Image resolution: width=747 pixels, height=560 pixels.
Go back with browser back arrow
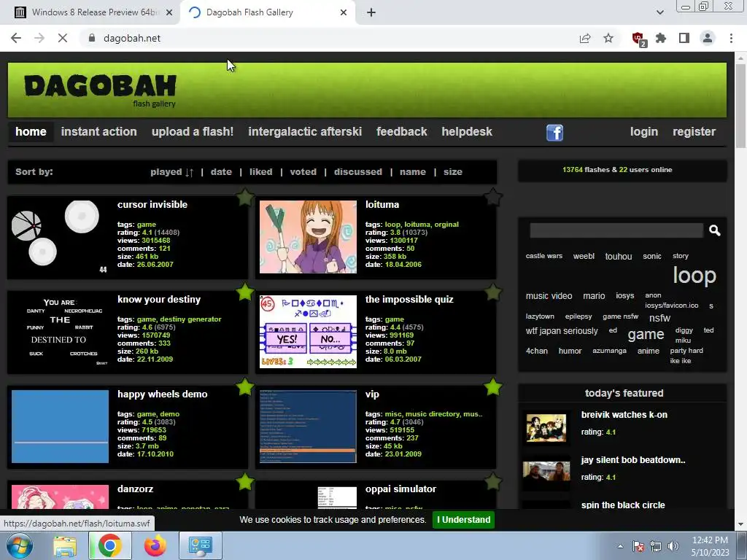coord(16,38)
